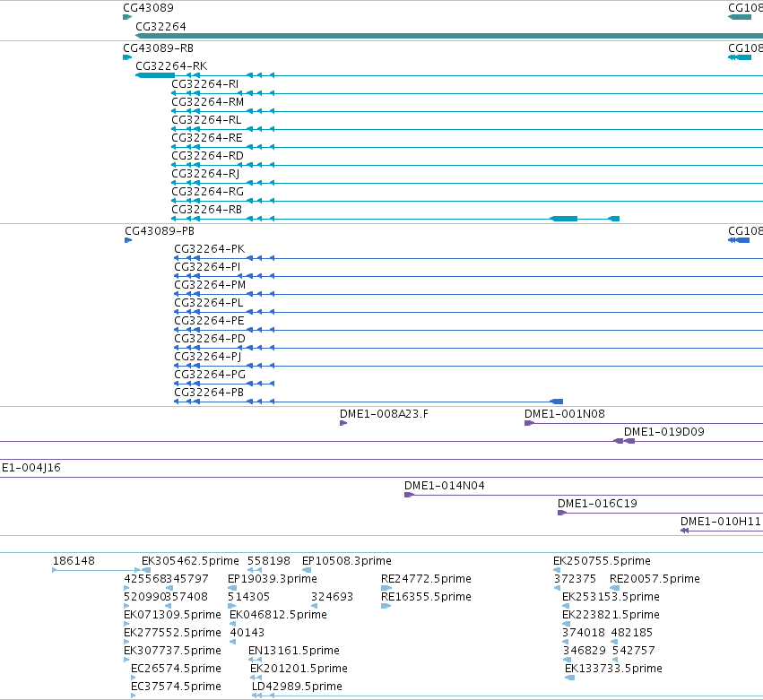Select EST label EK133733.5prime
763x700 pixels.
pos(613,669)
